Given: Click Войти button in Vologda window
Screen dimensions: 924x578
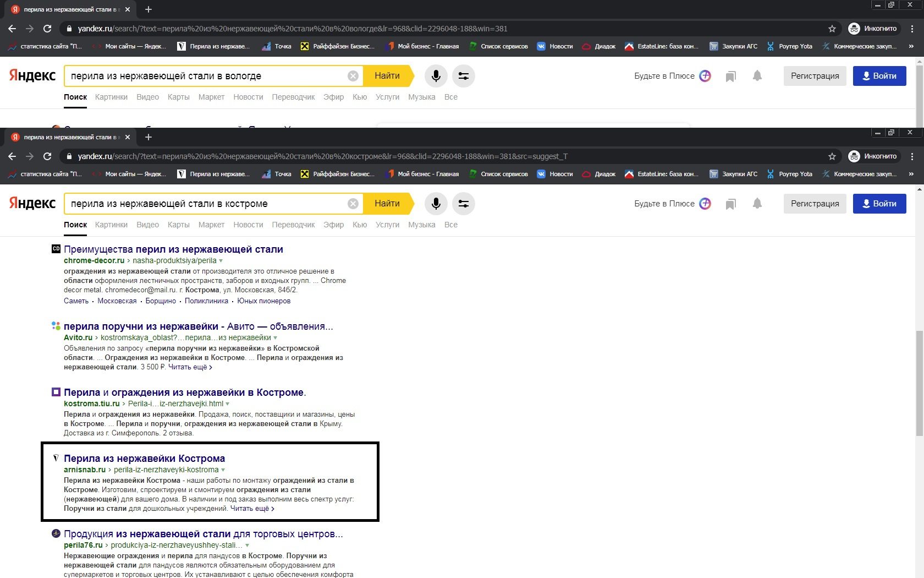Looking at the screenshot, I should point(879,76).
